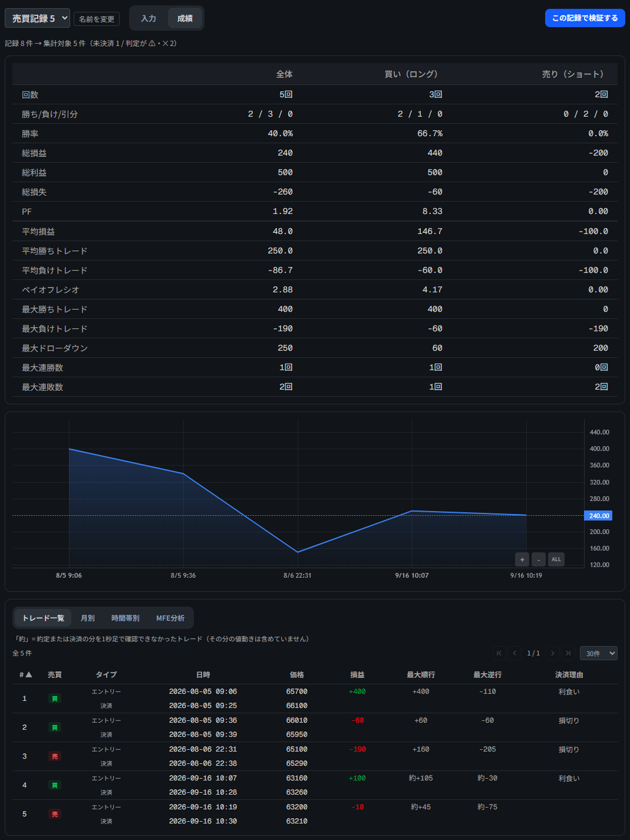
Task: Open the 30件 page size dropdown
Action: pos(599,653)
